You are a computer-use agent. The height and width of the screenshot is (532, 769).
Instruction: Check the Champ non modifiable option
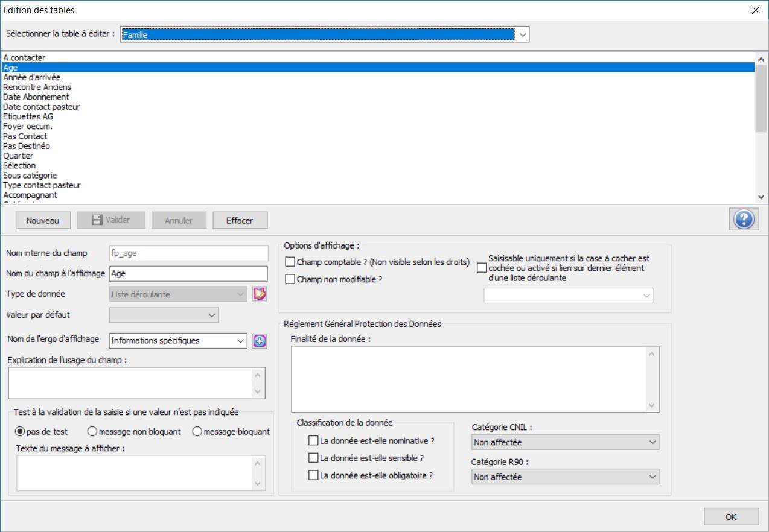point(290,280)
